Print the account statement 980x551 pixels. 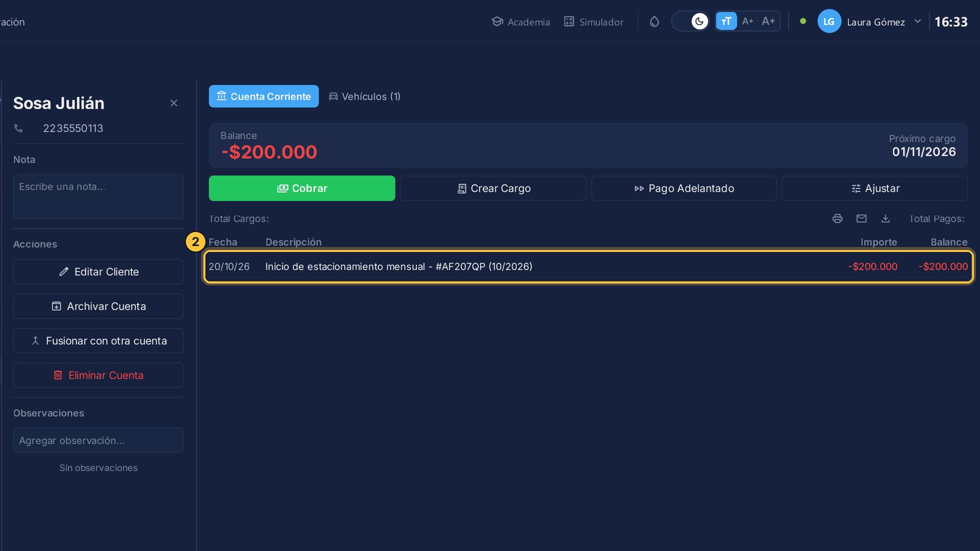click(x=837, y=219)
